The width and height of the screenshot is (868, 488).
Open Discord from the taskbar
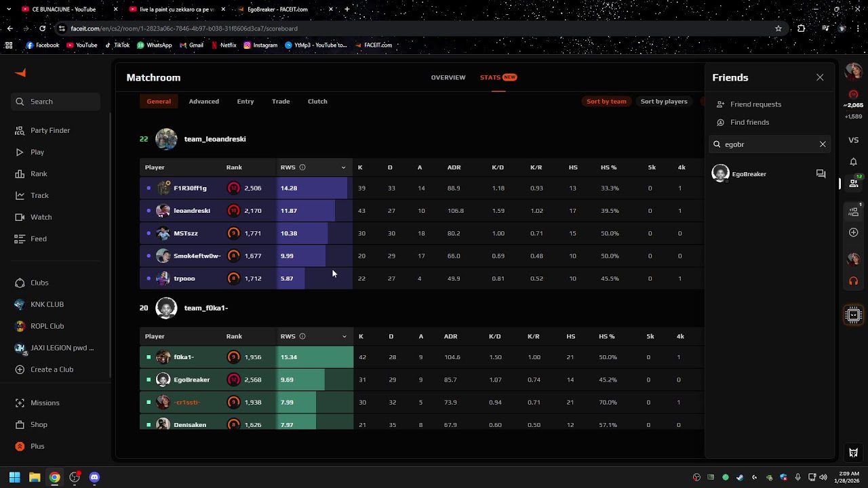pyautogui.click(x=94, y=477)
